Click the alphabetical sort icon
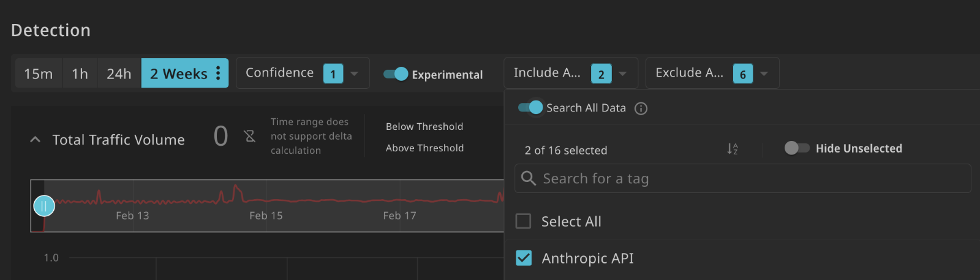 733,149
